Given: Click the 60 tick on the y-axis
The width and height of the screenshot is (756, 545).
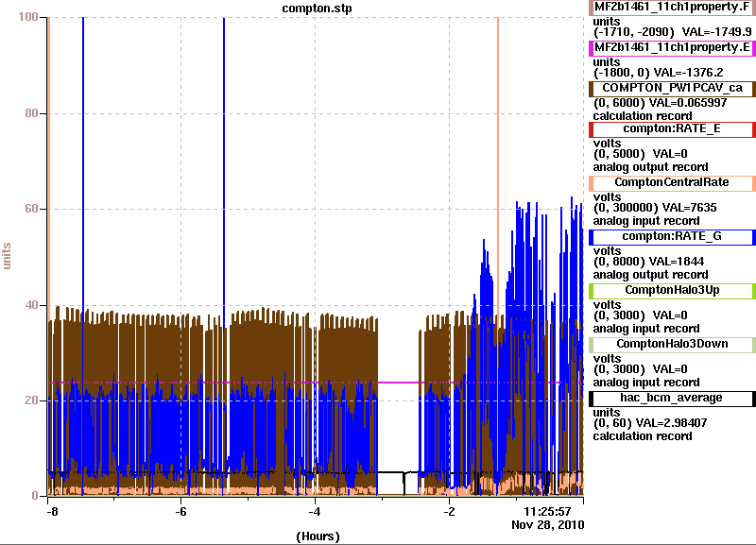Looking at the screenshot, I should [x=31, y=209].
